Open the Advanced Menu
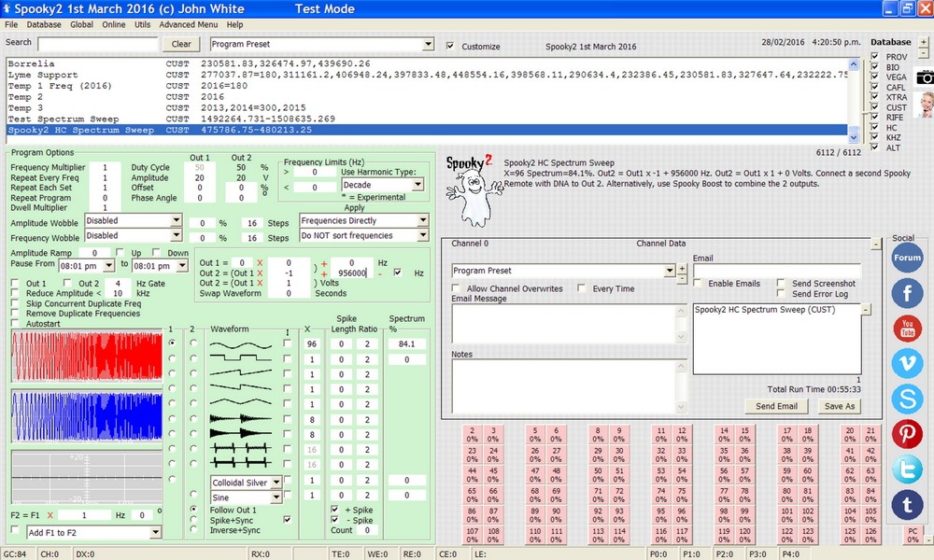 click(189, 24)
